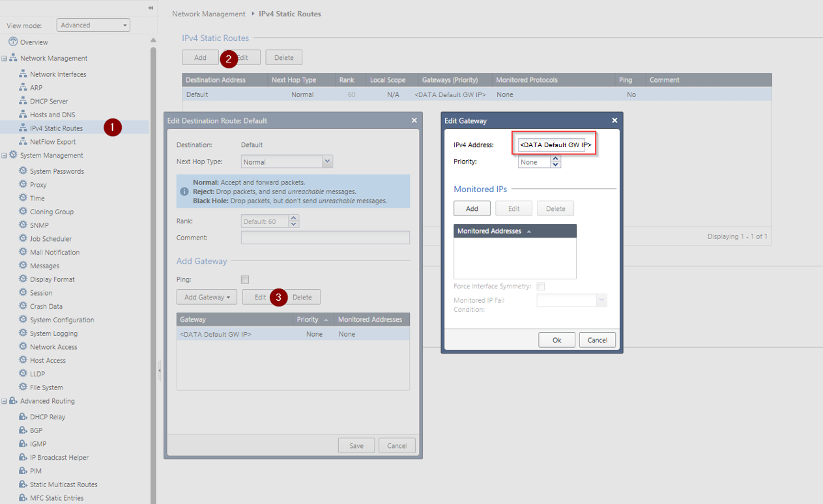
Task: Click the Mail Notification gear icon
Action: coord(23,252)
